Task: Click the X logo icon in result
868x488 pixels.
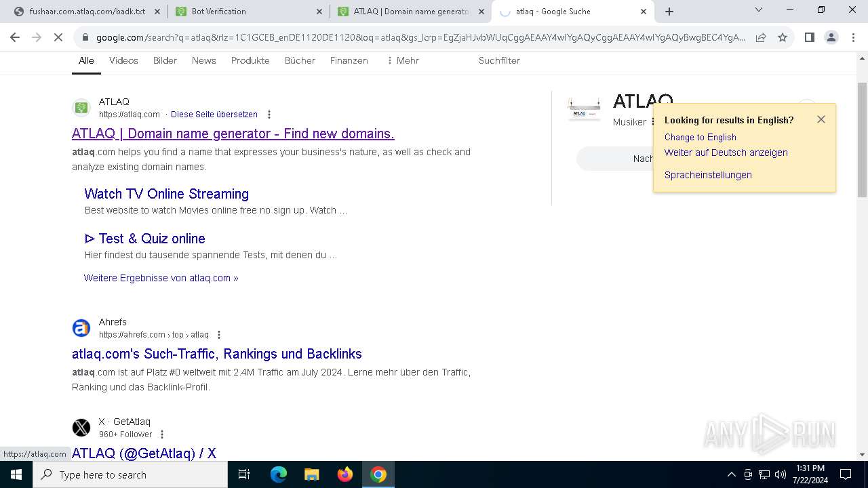Action: click(x=81, y=428)
